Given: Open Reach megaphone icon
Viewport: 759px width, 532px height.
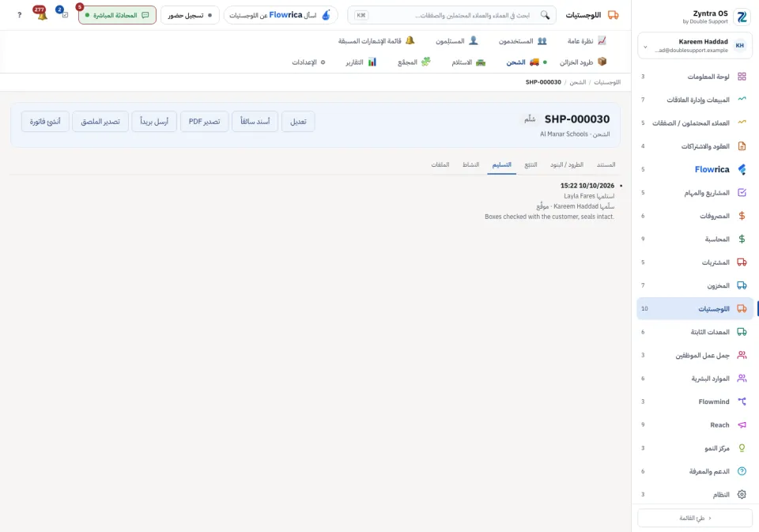Looking at the screenshot, I should 742,424.
